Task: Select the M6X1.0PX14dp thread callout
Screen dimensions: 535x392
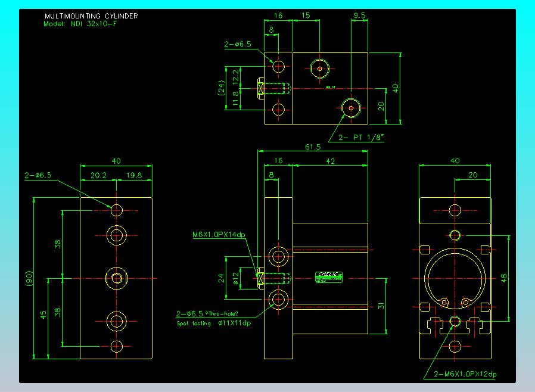Action: pos(219,235)
